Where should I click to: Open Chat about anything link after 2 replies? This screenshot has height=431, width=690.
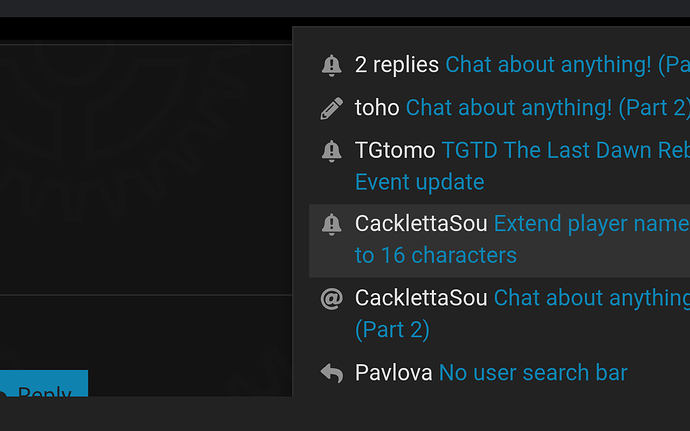click(567, 65)
